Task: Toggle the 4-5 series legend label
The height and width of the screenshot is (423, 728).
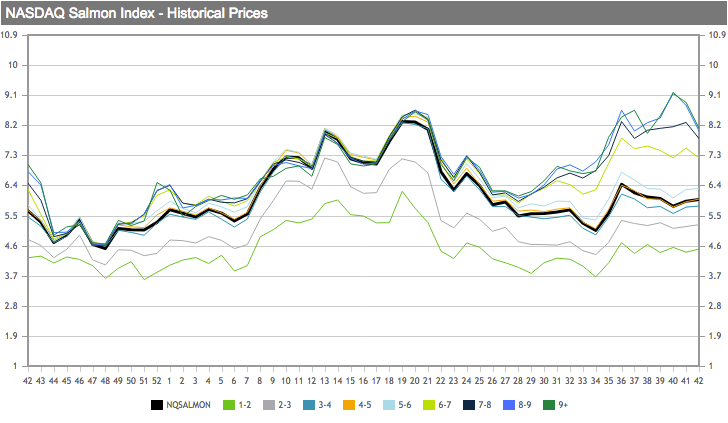Action: point(364,405)
